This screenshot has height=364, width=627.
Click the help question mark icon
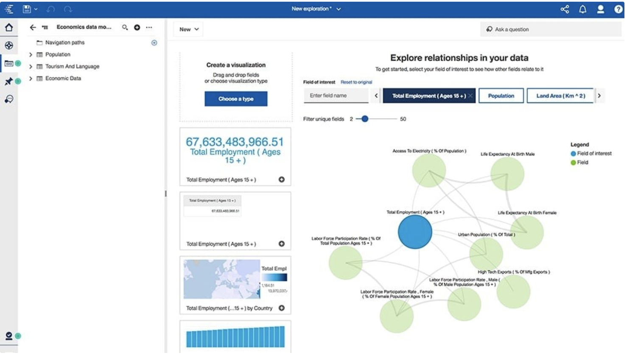tap(618, 9)
